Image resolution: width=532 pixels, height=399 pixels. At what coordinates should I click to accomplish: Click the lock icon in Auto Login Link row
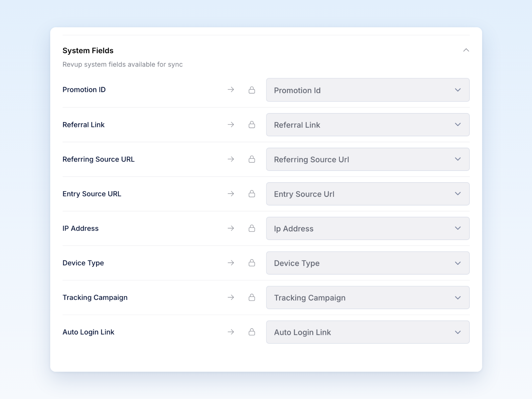tap(252, 332)
